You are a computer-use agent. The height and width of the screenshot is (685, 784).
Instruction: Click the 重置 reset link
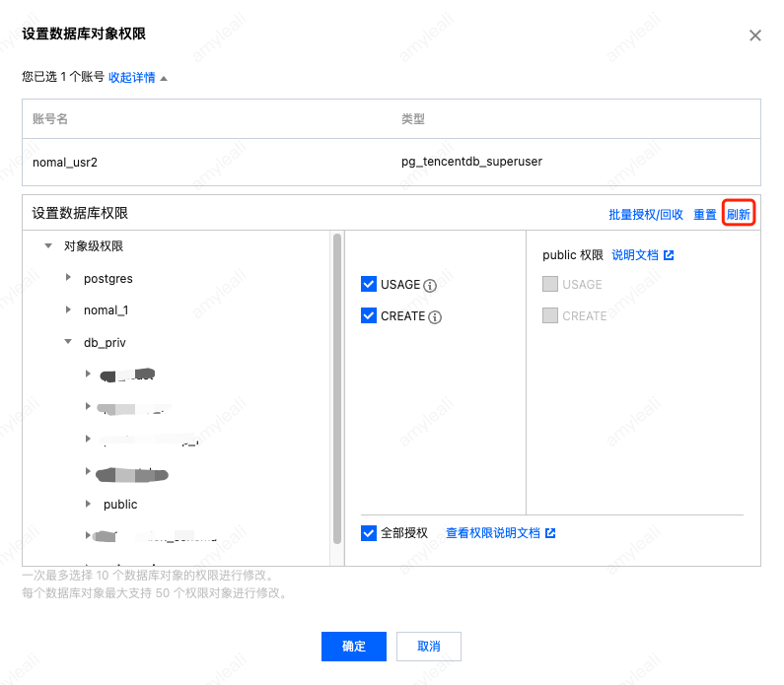(x=705, y=214)
